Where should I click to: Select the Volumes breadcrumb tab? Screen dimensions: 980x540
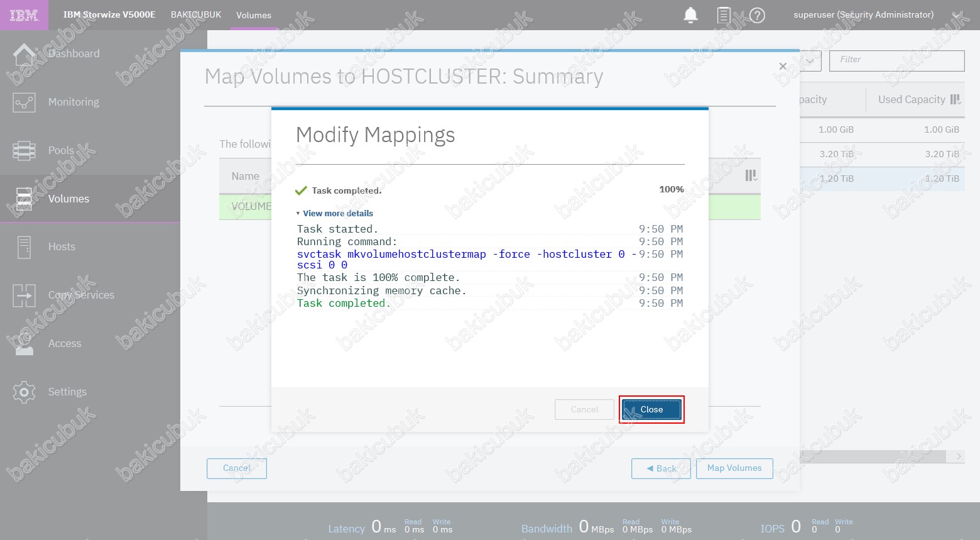coord(254,15)
